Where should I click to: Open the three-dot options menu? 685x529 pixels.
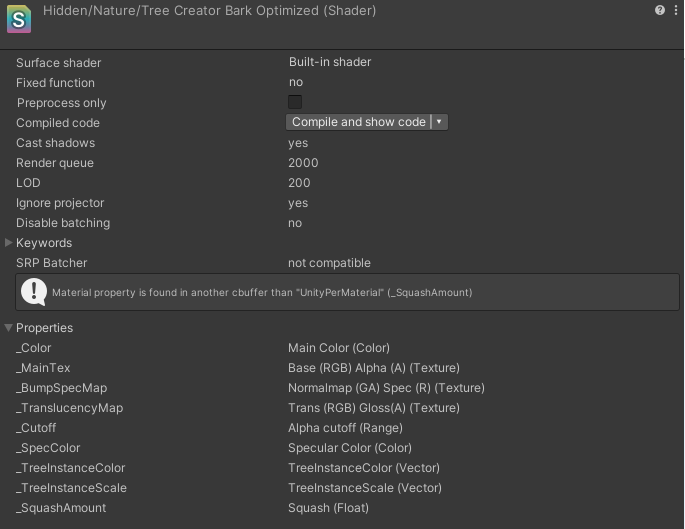coord(676,10)
